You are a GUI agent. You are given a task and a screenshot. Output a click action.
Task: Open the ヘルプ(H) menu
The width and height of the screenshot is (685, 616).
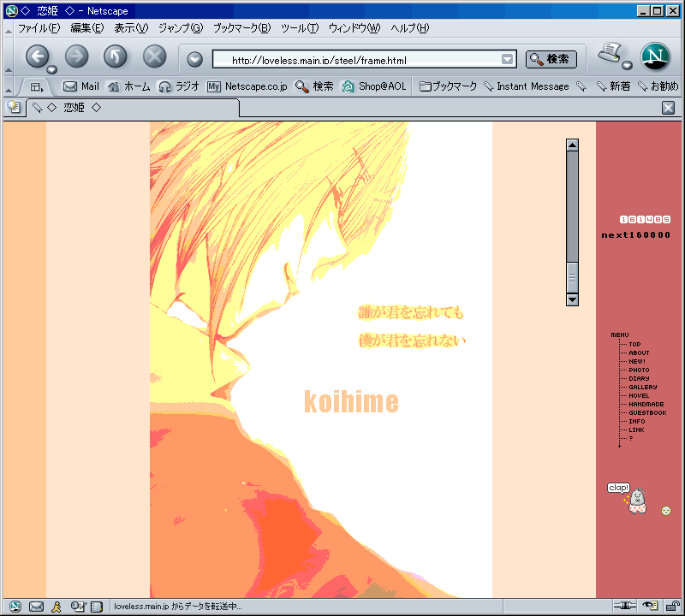(x=410, y=28)
